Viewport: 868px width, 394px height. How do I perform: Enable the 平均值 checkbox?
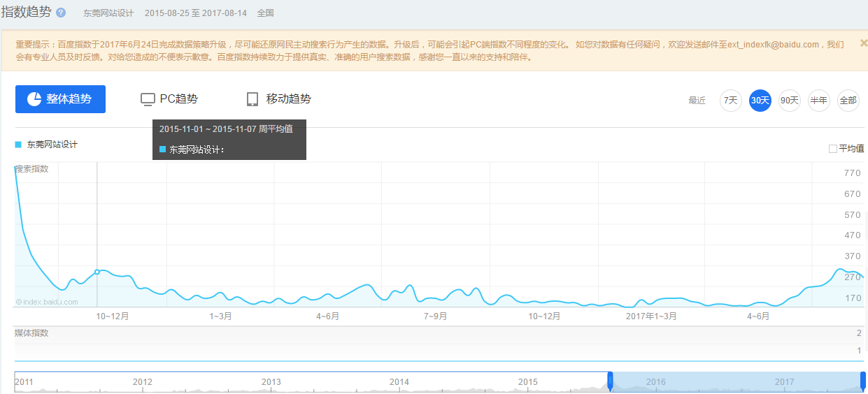pos(832,149)
